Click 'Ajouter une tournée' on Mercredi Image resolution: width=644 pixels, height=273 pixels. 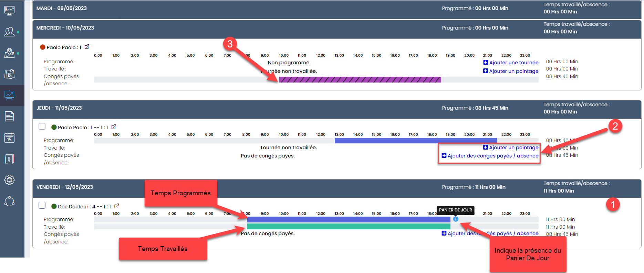tap(511, 63)
